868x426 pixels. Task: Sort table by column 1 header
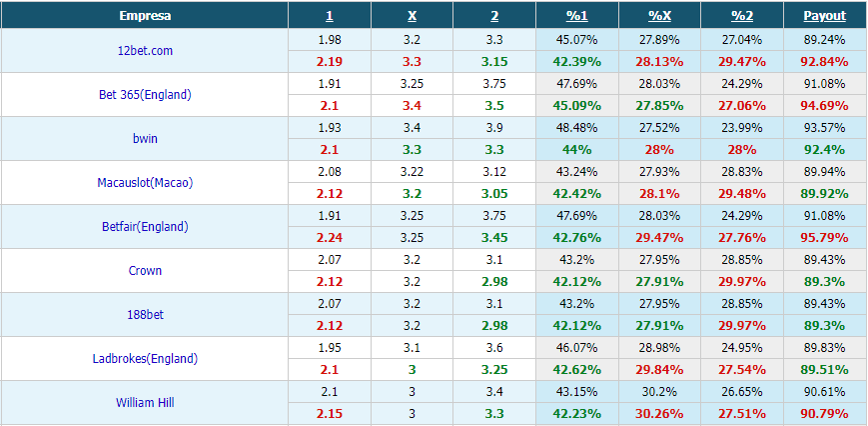pos(330,16)
